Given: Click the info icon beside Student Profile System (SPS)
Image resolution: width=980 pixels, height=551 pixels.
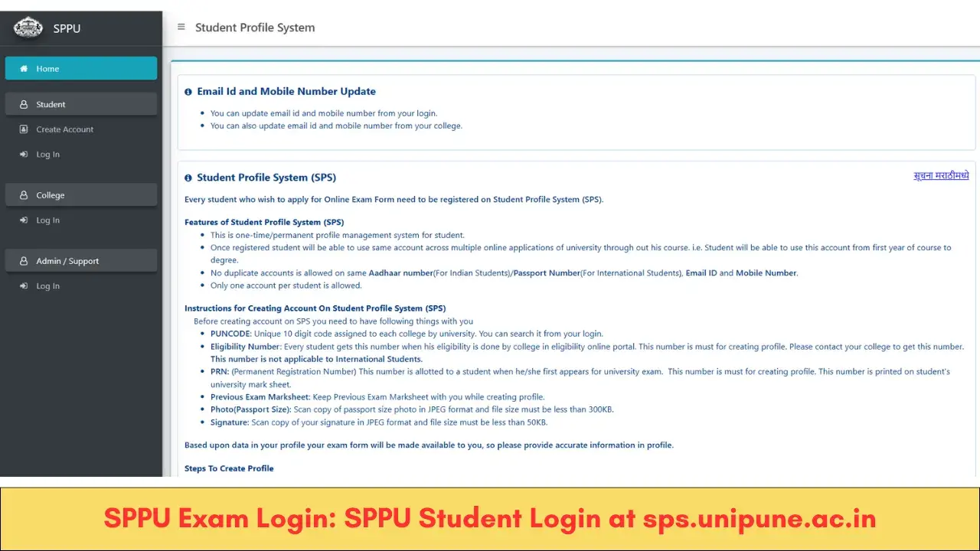Looking at the screenshot, I should point(188,178).
